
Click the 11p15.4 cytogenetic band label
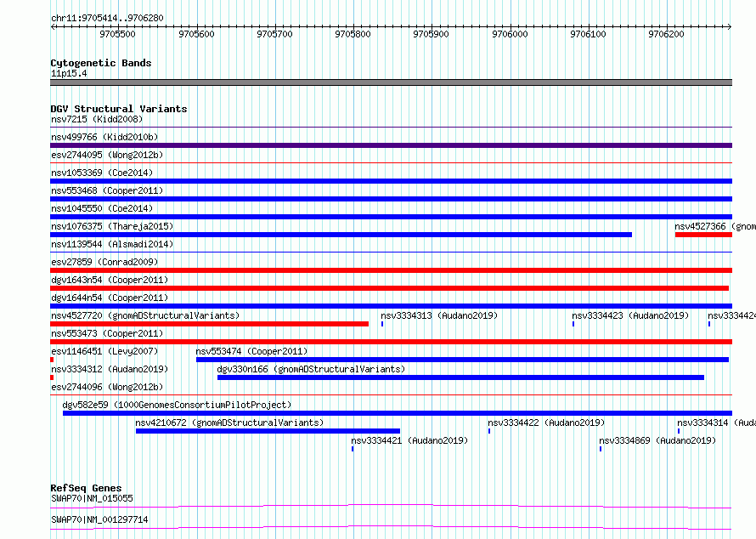coord(69,73)
